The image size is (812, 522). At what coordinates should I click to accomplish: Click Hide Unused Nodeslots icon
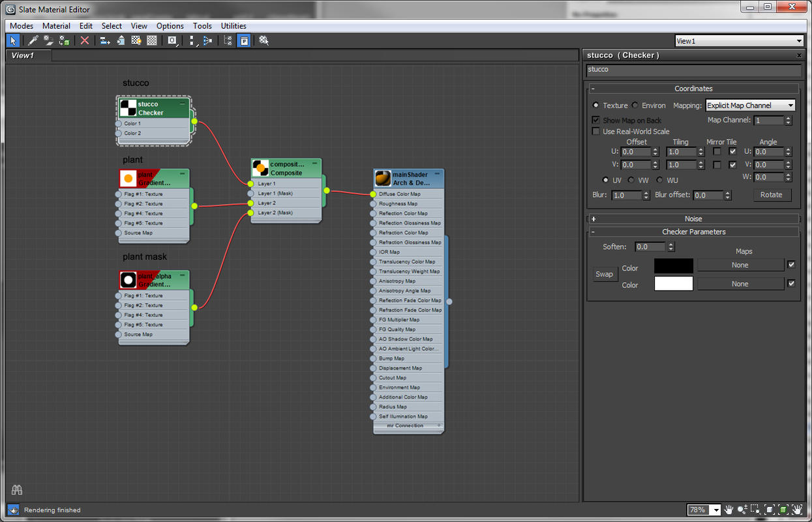(x=121, y=40)
